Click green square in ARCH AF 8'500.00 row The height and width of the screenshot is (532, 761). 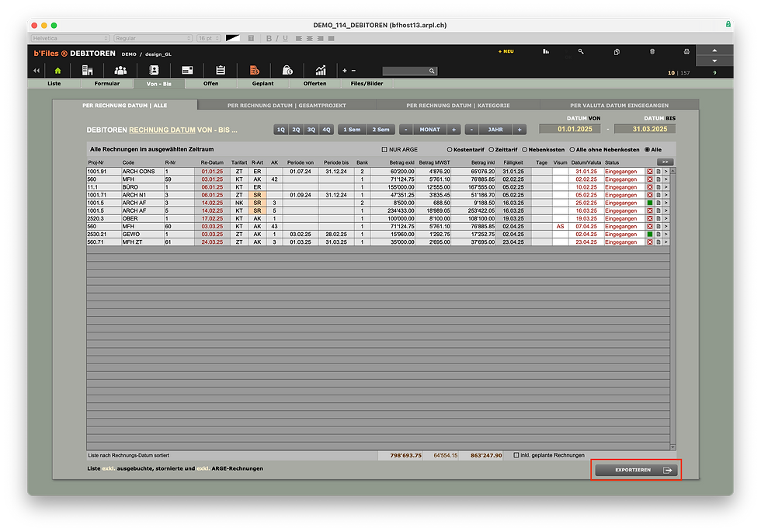pyautogui.click(x=650, y=203)
